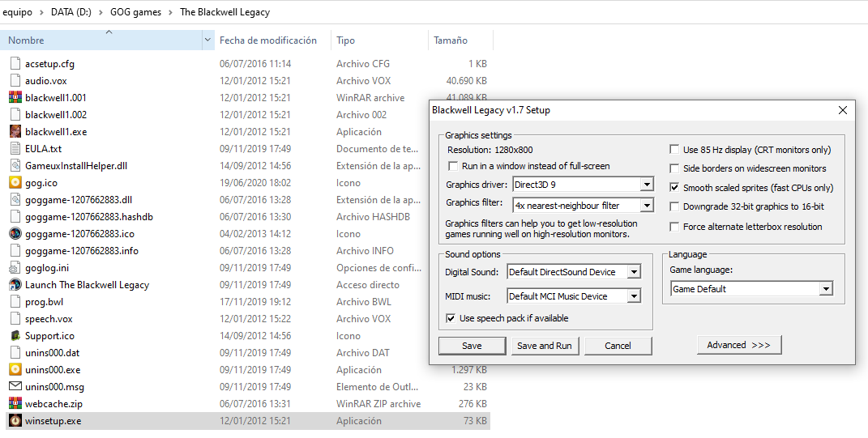Click the goggame-1207662883.info file icon

coord(15,251)
